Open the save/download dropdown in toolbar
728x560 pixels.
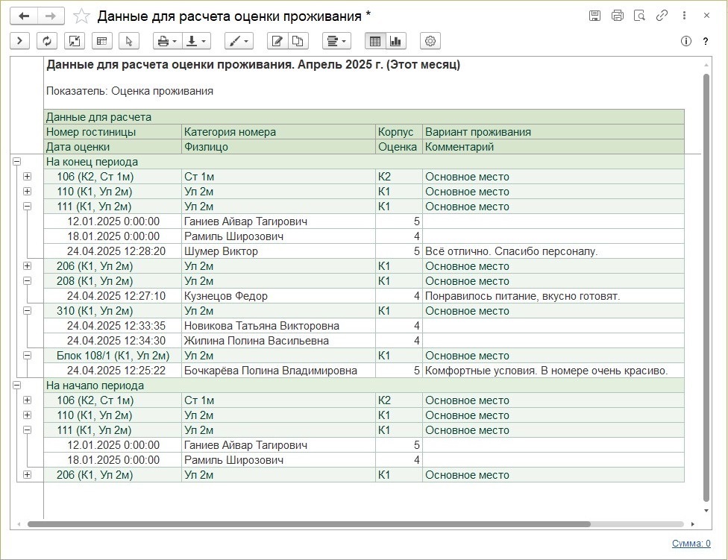point(197,41)
